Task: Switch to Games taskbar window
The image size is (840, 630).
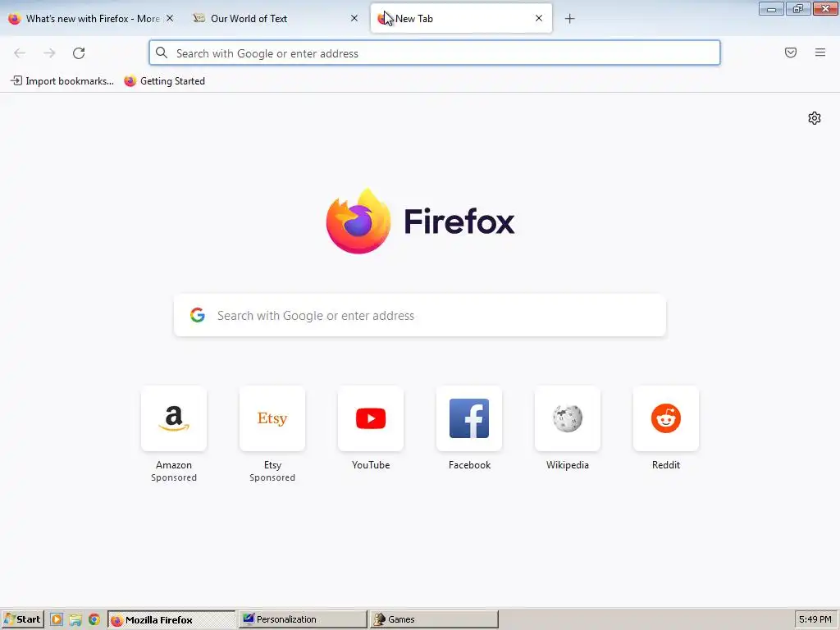Action: pyautogui.click(x=434, y=619)
